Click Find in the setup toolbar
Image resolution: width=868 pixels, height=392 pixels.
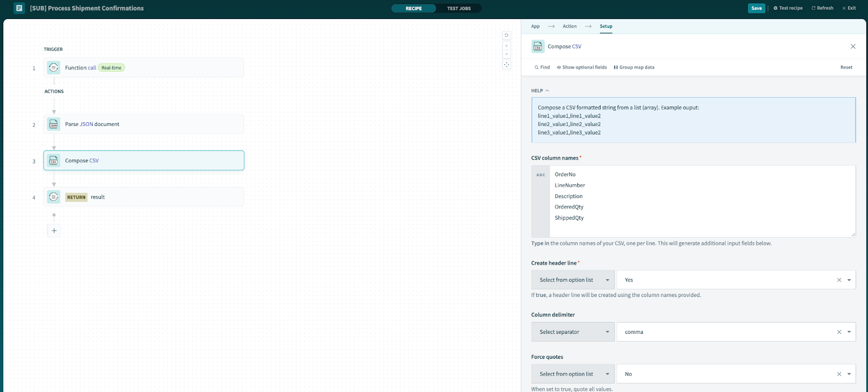542,67
